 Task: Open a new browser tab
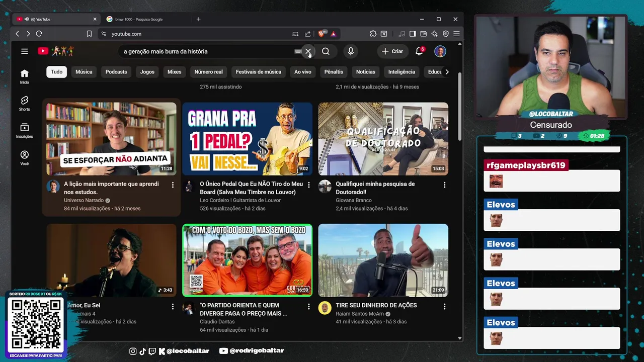coord(198,19)
